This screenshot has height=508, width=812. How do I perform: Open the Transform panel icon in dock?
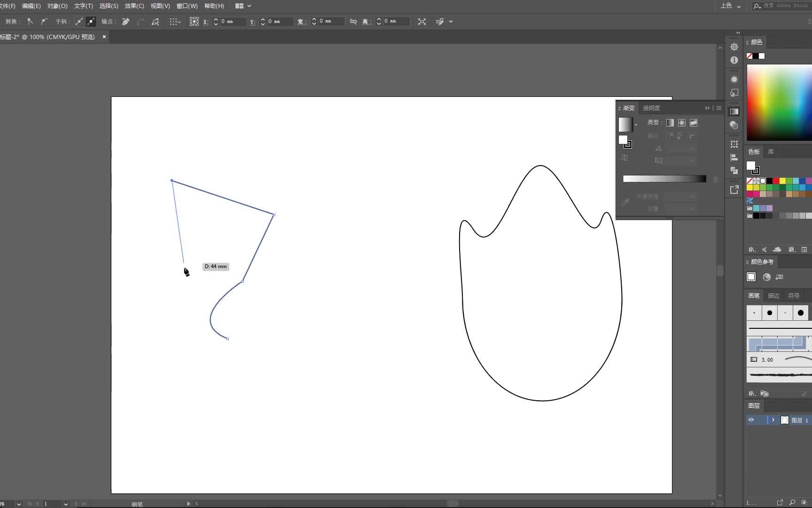(x=734, y=144)
